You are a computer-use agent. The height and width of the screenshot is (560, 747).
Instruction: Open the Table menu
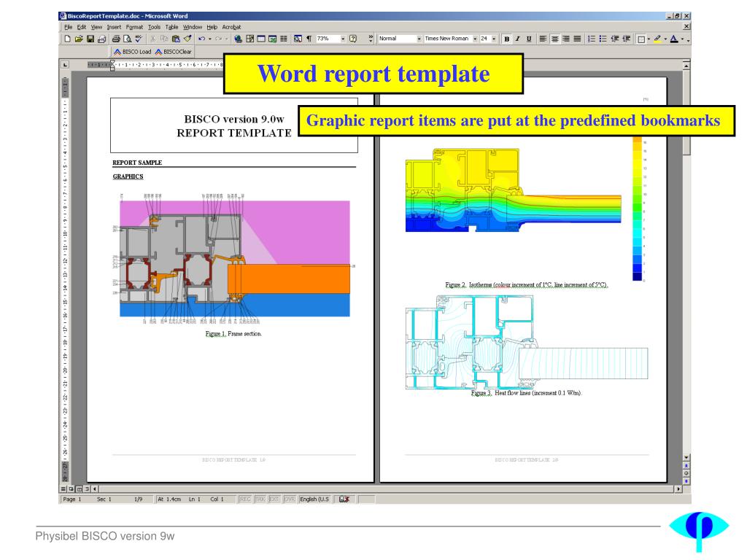point(171,27)
